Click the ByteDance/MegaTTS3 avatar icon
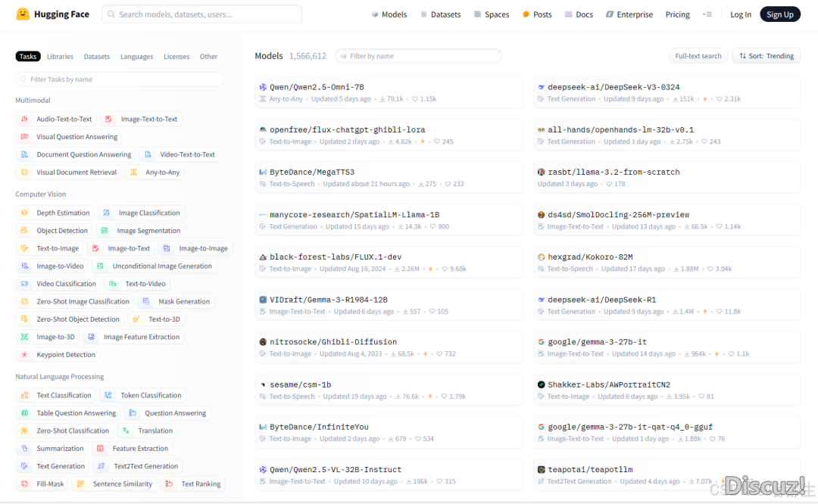 (x=263, y=172)
